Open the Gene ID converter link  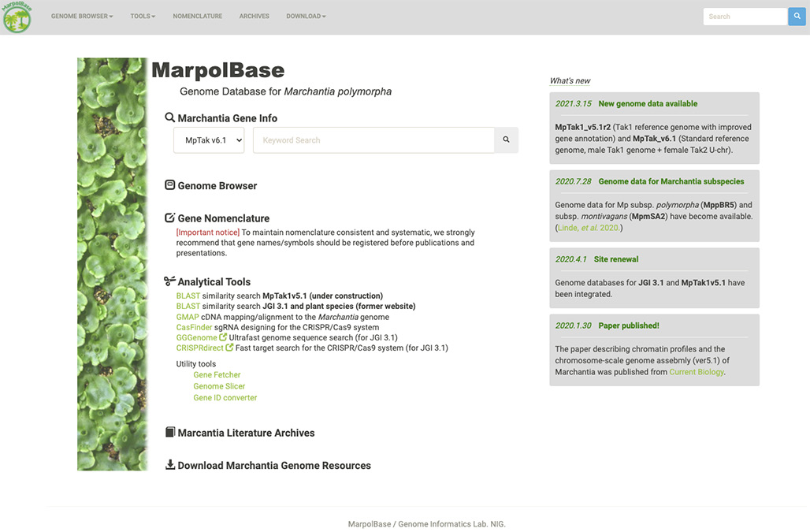click(x=225, y=398)
